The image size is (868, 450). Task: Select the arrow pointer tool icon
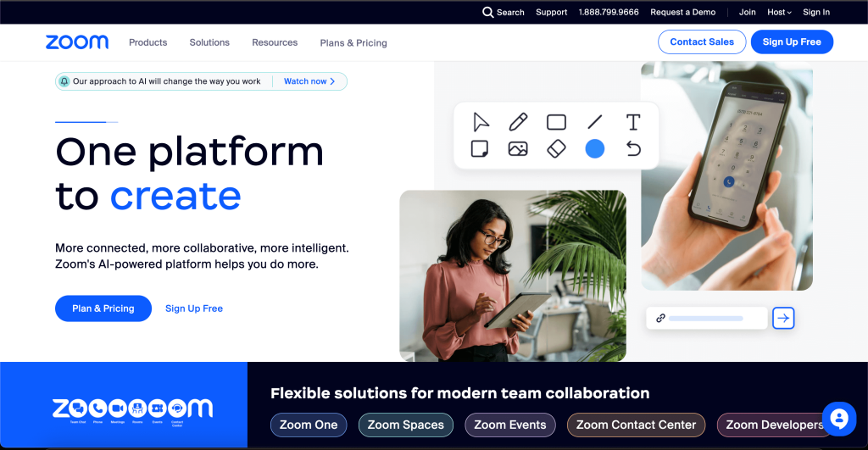(481, 122)
